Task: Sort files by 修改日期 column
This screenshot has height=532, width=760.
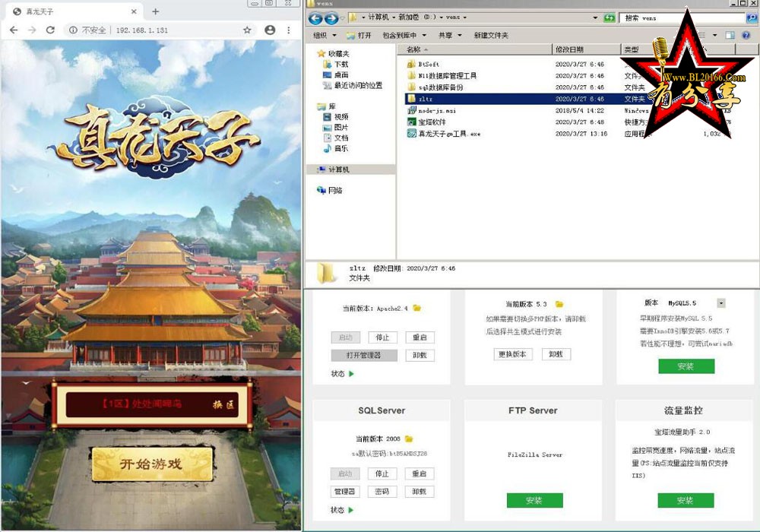Action: coord(587,49)
